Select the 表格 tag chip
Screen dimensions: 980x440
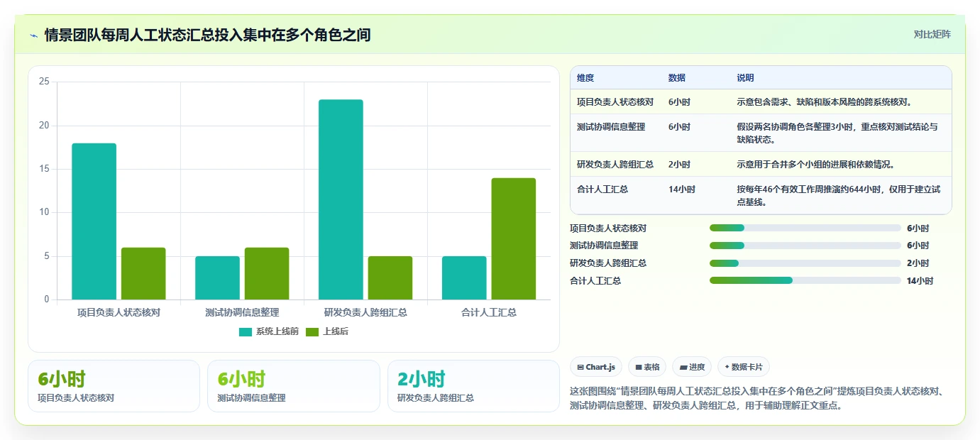(x=647, y=367)
